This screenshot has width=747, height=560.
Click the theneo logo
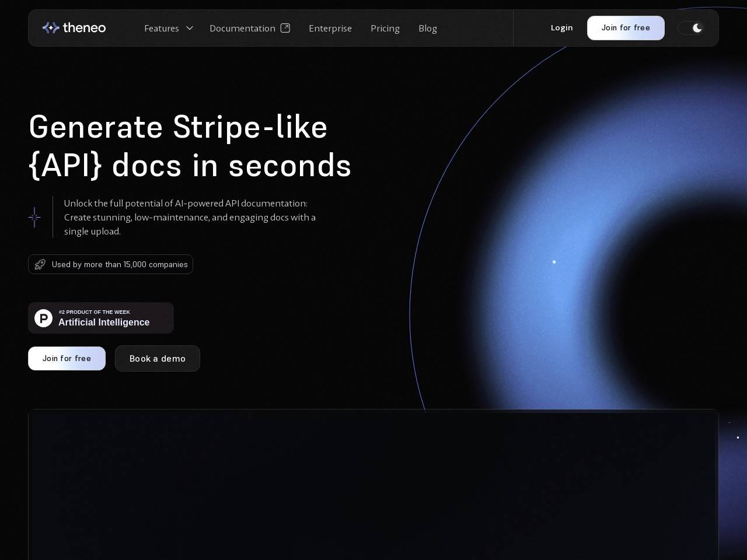(74, 28)
